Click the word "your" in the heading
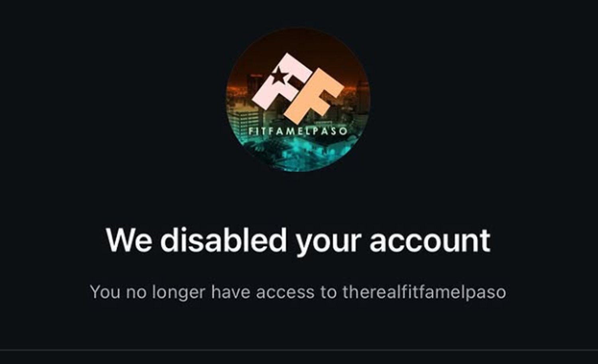 click(329, 243)
